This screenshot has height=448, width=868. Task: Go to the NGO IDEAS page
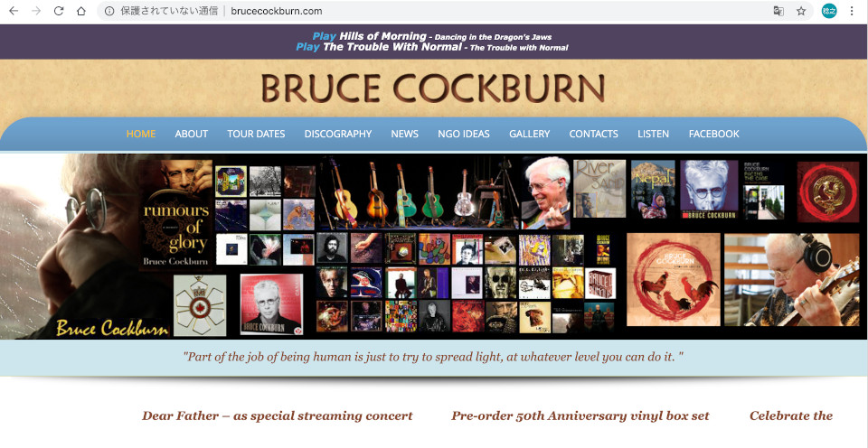pos(463,134)
